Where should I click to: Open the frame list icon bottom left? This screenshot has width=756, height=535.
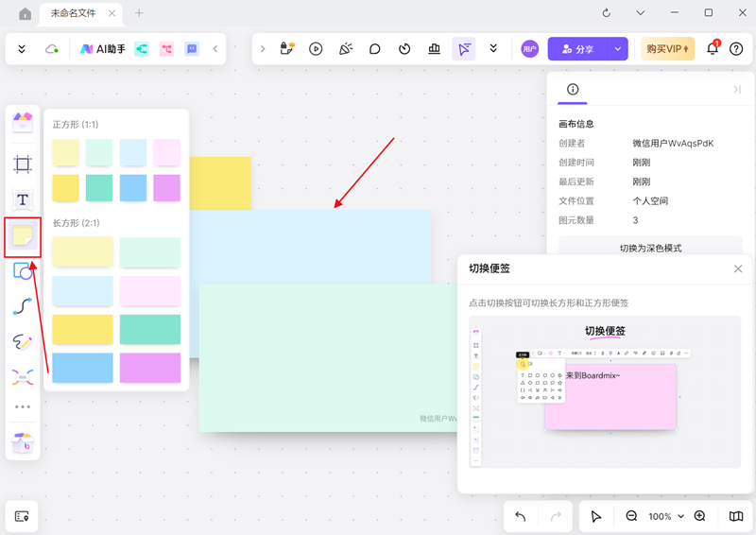click(22, 516)
